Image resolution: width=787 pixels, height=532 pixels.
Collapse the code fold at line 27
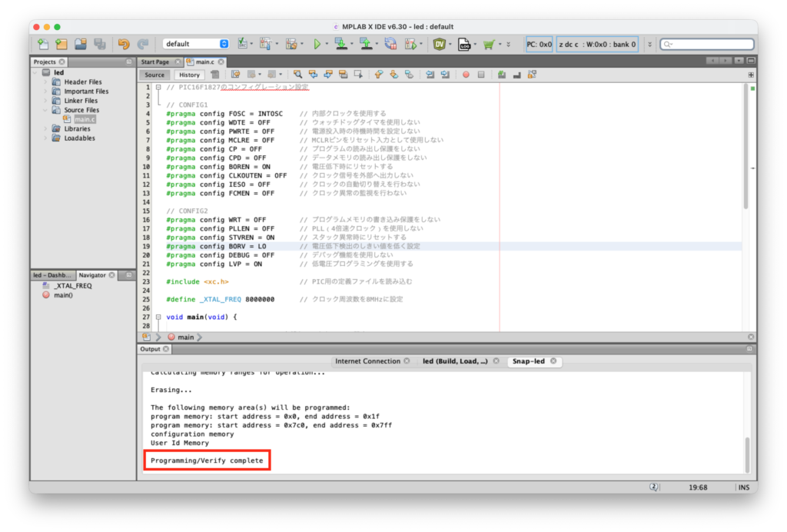(x=158, y=318)
